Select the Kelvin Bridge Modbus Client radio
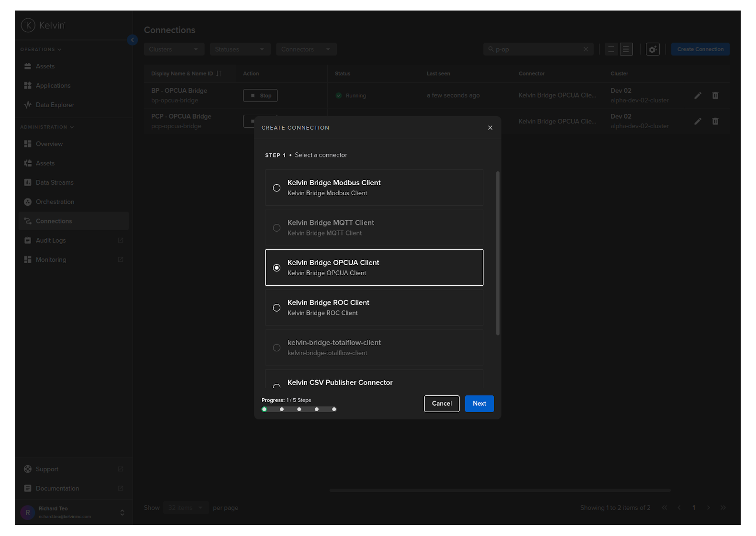Viewport: 756px width, 536px height. pos(277,188)
